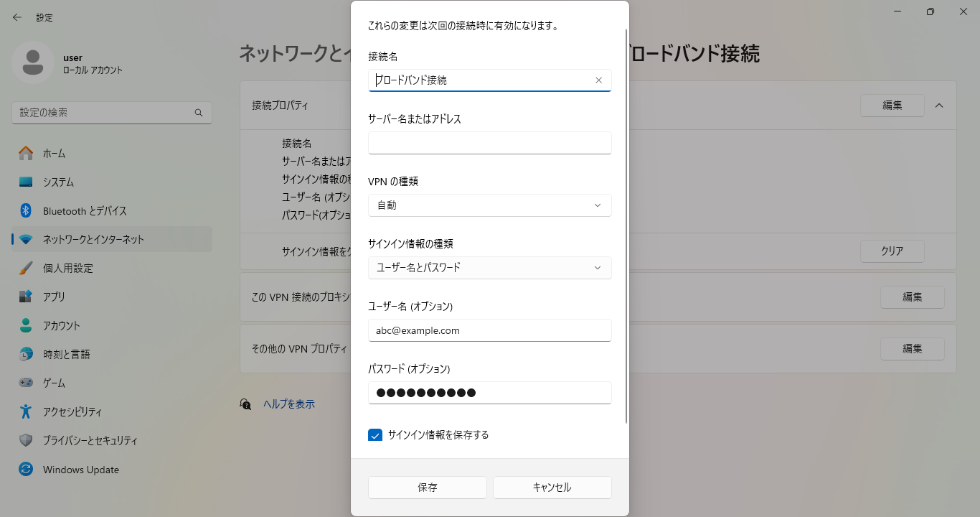Collapse the 接続プロパティ section chevron
This screenshot has width=980, height=517.
point(939,106)
